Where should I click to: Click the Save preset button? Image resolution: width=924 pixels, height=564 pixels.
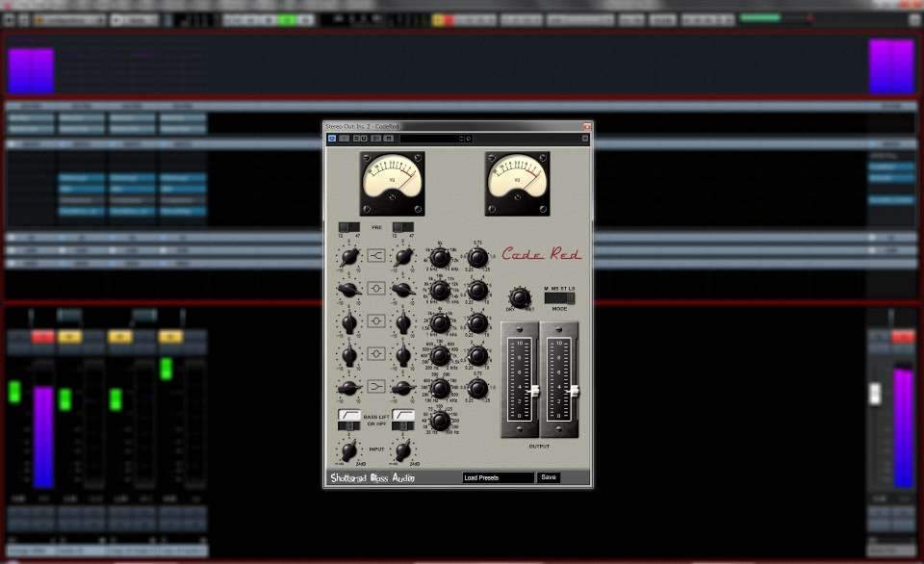click(549, 477)
